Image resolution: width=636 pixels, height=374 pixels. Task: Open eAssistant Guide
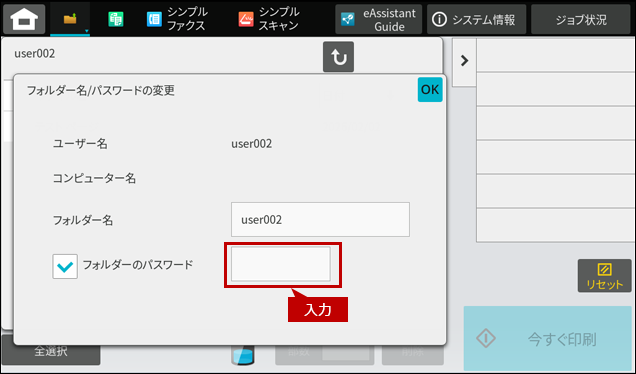[378, 19]
